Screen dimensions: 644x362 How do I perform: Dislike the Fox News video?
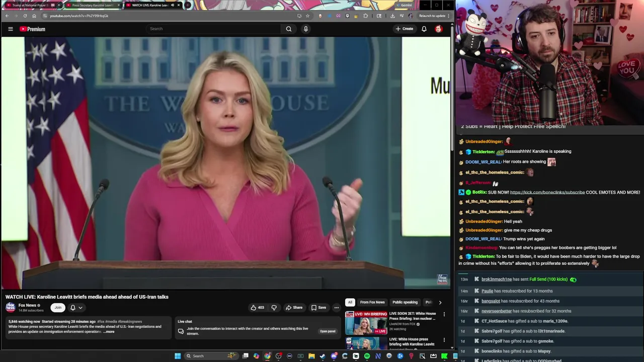[274, 308]
